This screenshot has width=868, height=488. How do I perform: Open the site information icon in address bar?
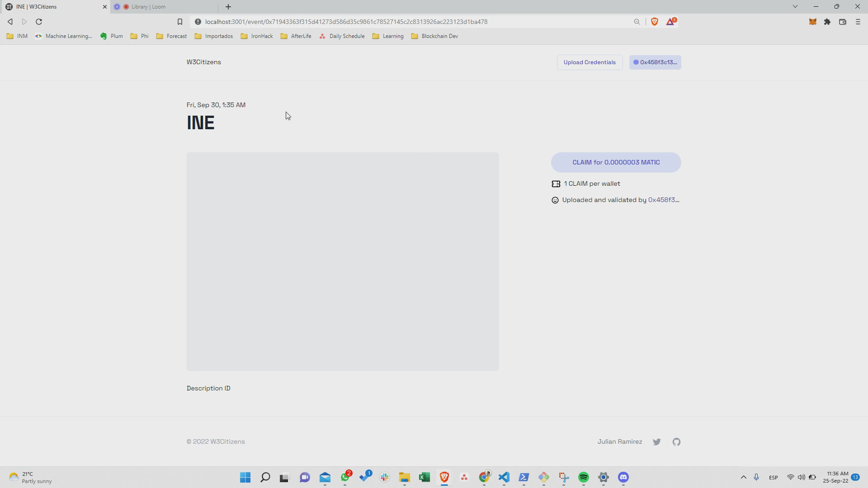click(x=198, y=22)
